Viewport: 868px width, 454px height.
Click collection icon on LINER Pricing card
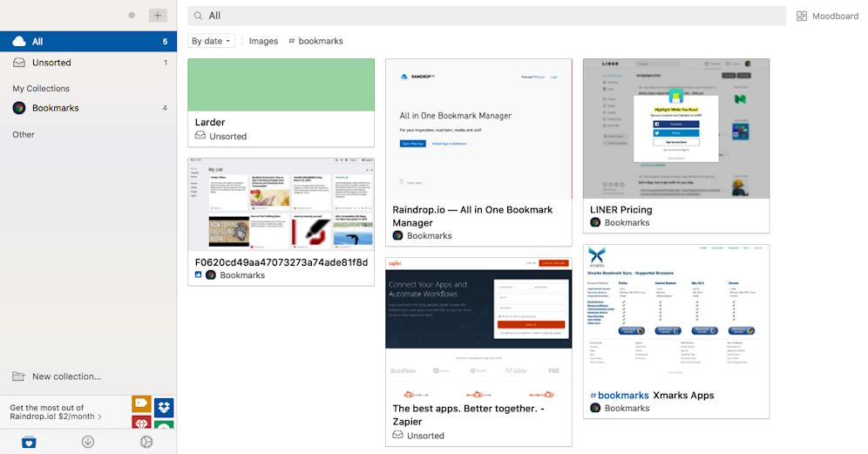(595, 222)
